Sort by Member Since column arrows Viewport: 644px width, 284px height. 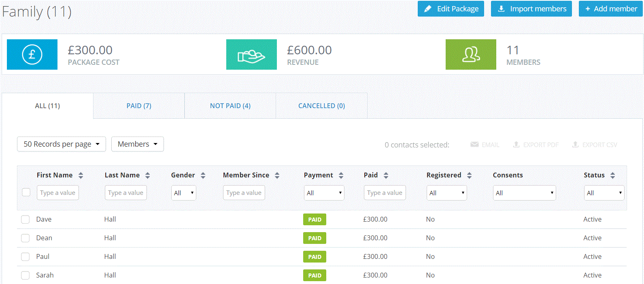[277, 175]
